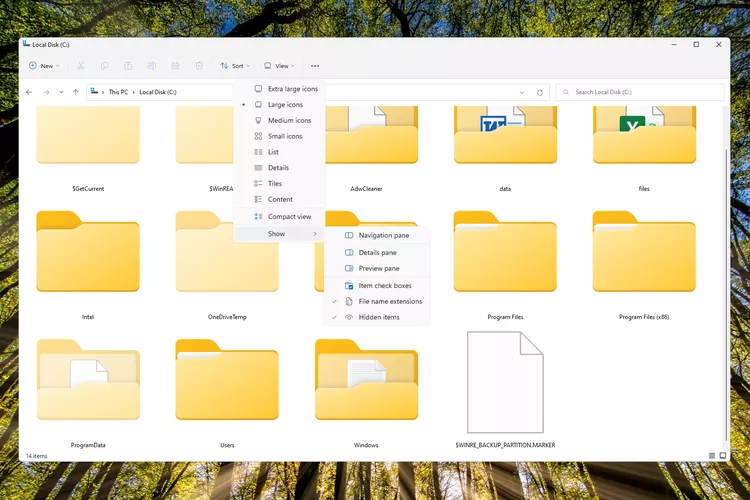Select Large icons view option
750x500 pixels.
tap(280, 104)
